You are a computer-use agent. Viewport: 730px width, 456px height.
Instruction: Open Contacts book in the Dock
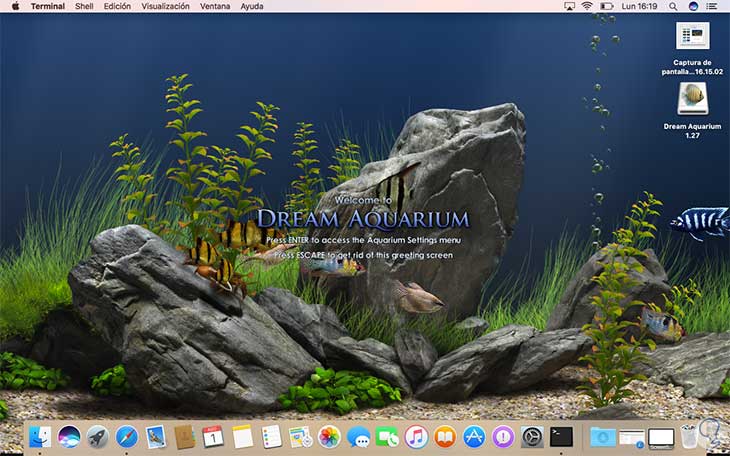coord(184,437)
